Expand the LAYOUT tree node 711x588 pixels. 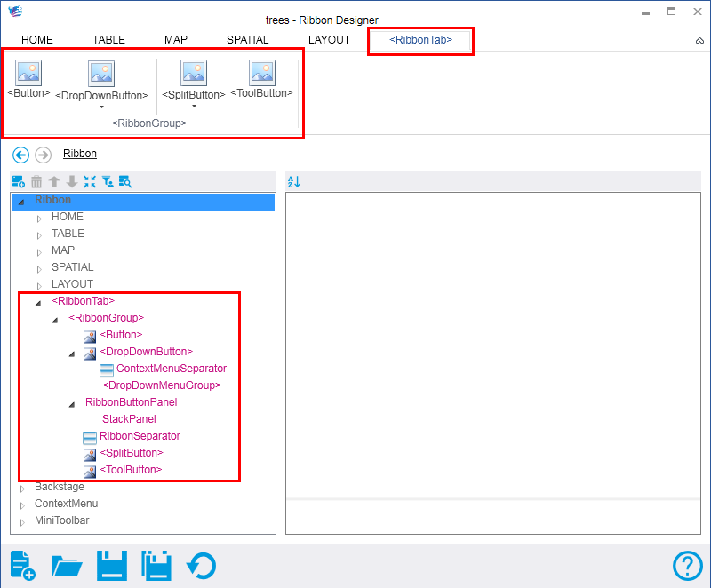click(39, 286)
